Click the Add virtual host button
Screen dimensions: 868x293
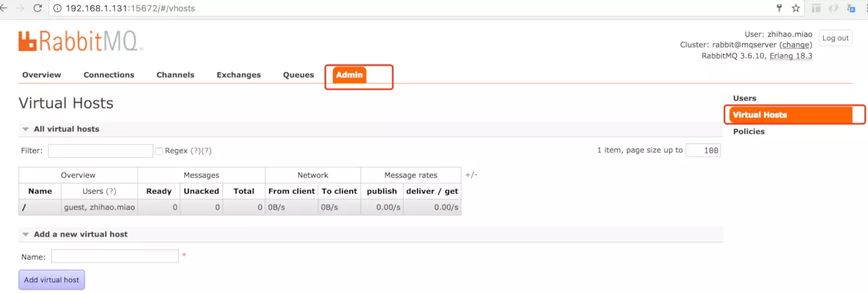point(51,280)
